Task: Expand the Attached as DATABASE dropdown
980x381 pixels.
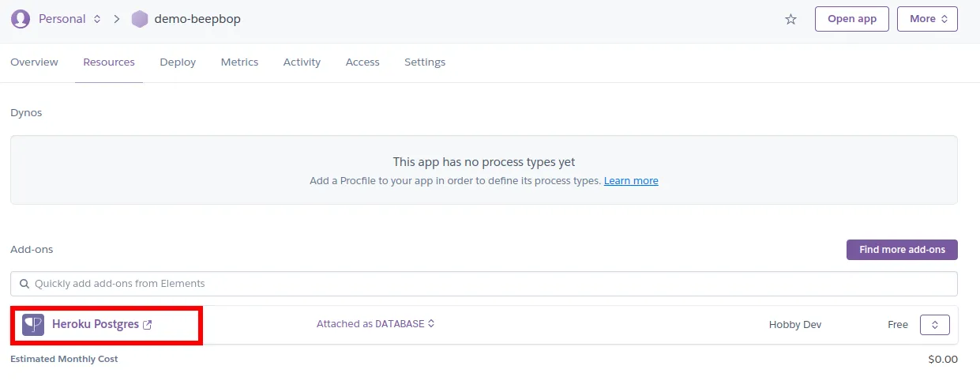Action: click(375, 324)
